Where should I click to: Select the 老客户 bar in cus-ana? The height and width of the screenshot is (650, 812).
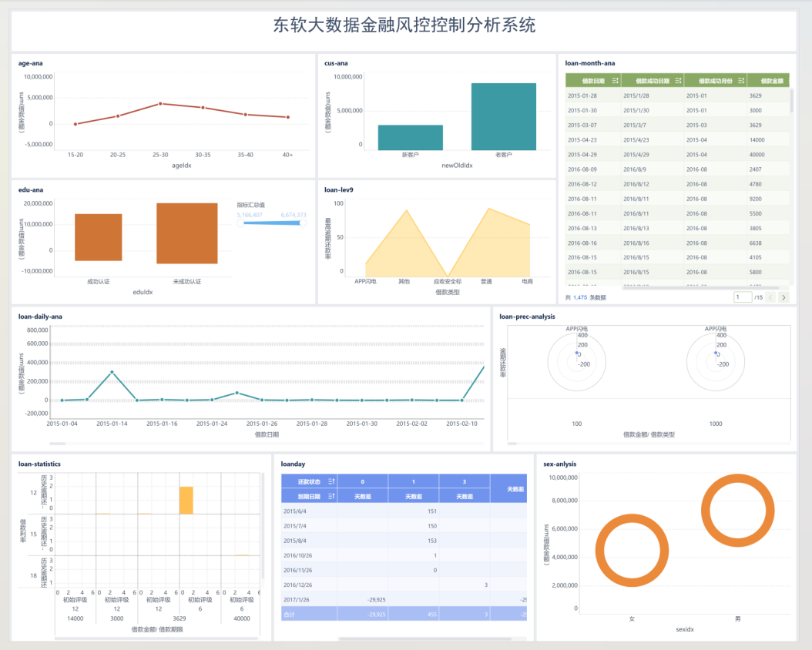(x=504, y=116)
